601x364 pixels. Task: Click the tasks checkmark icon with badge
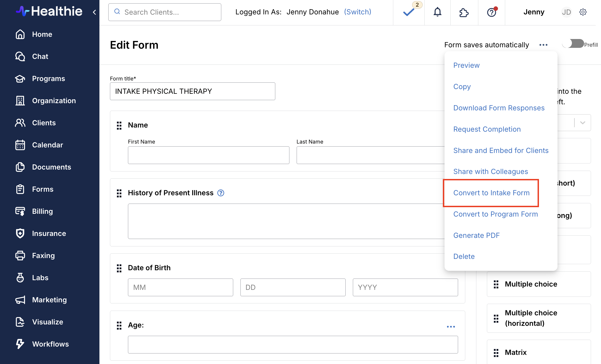click(409, 12)
